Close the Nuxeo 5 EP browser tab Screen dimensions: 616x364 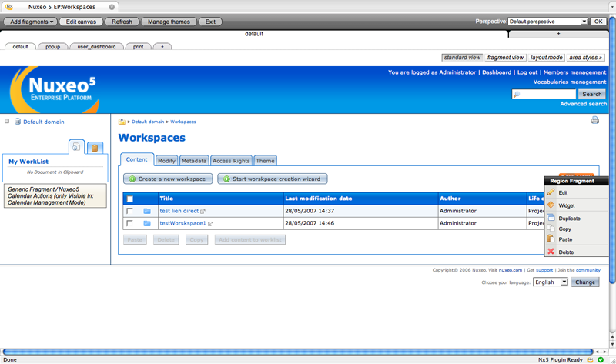tap(112, 7)
